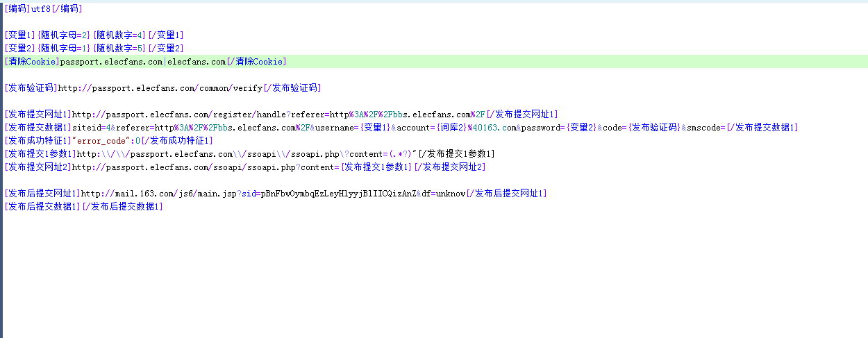This screenshot has height=338, width=868.
Task: Click the smscode parameter in submit data
Action: point(704,128)
